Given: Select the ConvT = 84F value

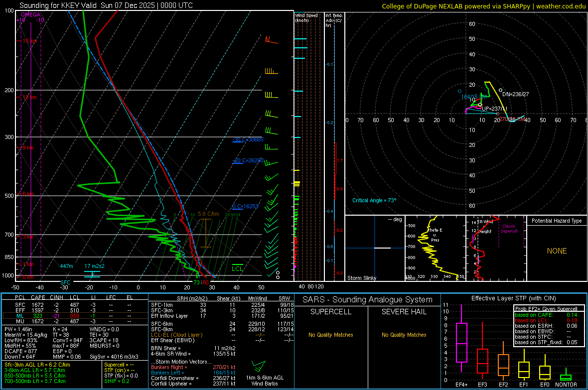Looking at the screenshot, I should 68,341.
